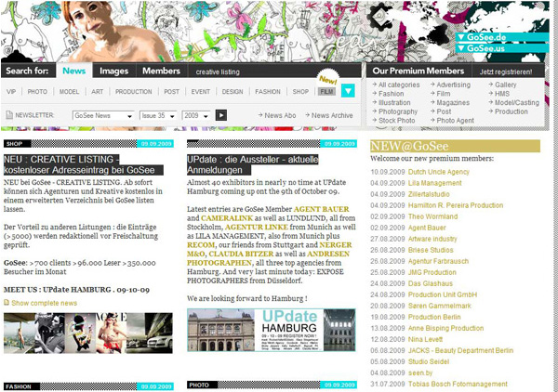Open Dutch Uncle Agency member link

pos(438,172)
